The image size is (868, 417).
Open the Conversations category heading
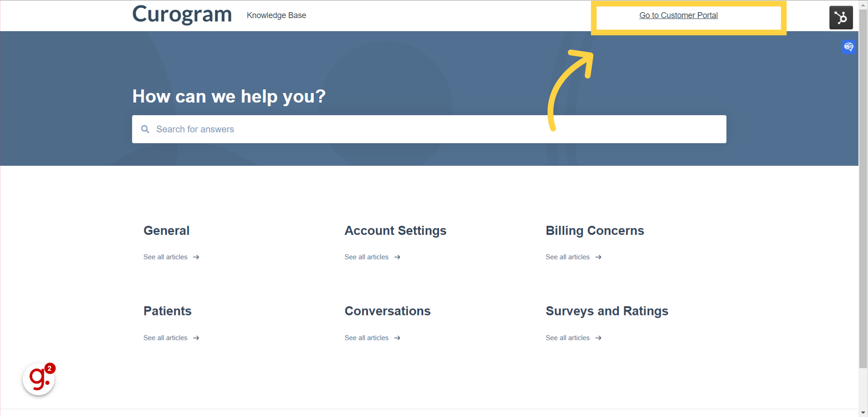pyautogui.click(x=387, y=311)
